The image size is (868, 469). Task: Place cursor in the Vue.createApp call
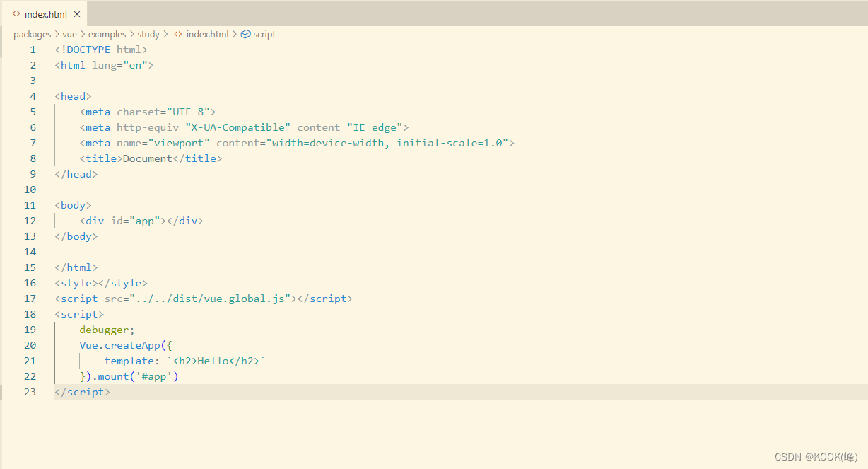tap(126, 345)
